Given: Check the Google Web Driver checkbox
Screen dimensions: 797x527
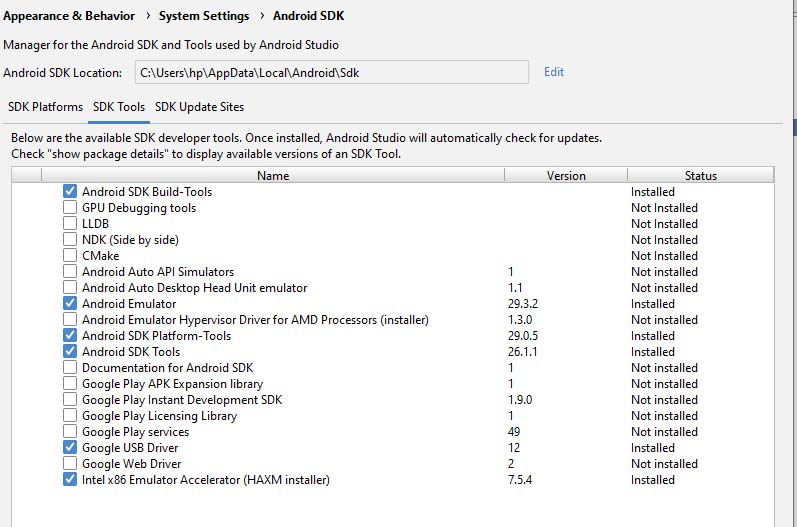Looking at the screenshot, I should [x=70, y=464].
